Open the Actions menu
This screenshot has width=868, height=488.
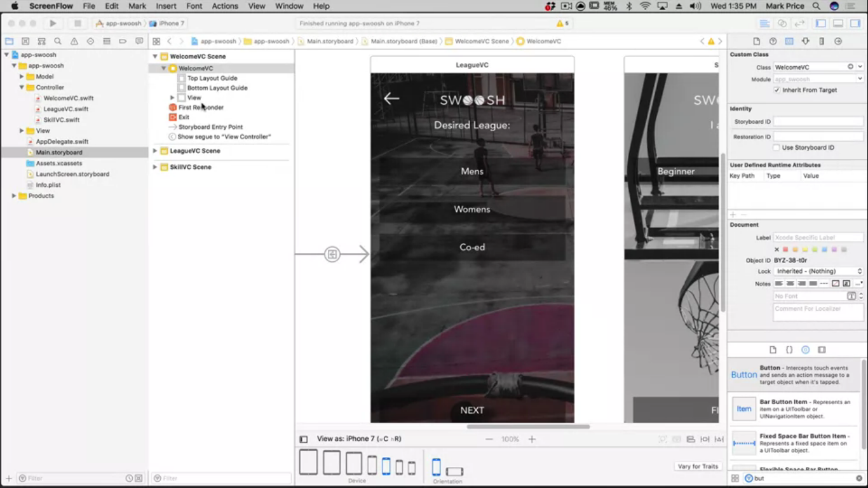(225, 6)
